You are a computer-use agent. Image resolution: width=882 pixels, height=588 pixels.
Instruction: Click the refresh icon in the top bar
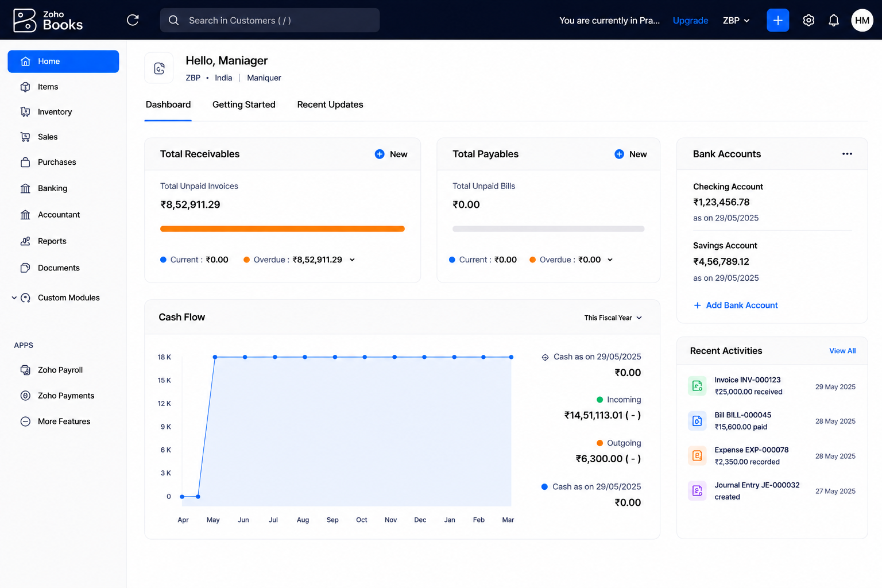click(133, 20)
